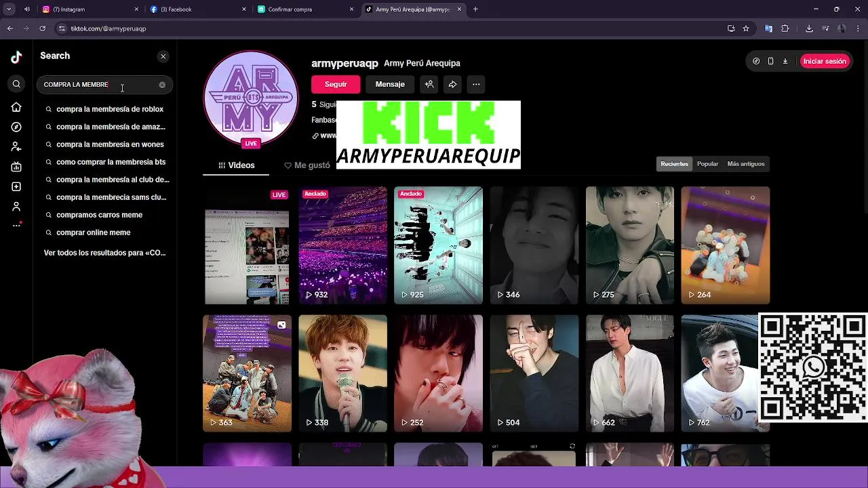Open the video with 504 views
The width and height of the screenshot is (868, 488).
coord(534,373)
